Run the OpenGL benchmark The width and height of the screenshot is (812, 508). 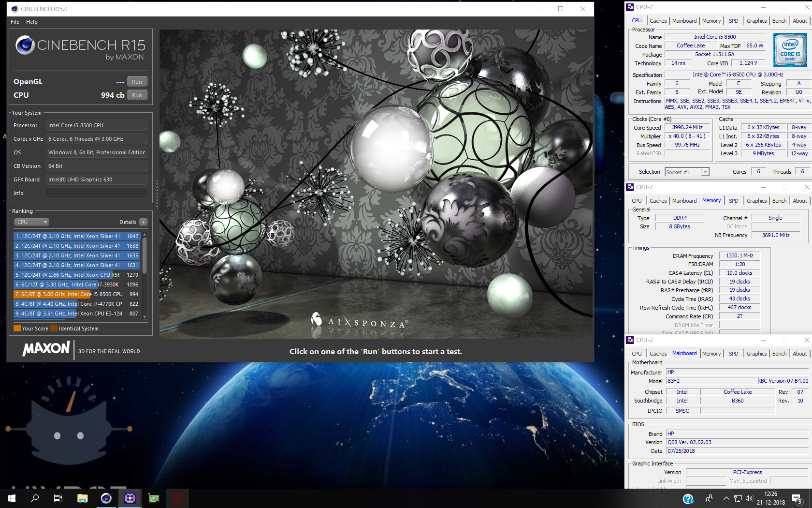137,82
